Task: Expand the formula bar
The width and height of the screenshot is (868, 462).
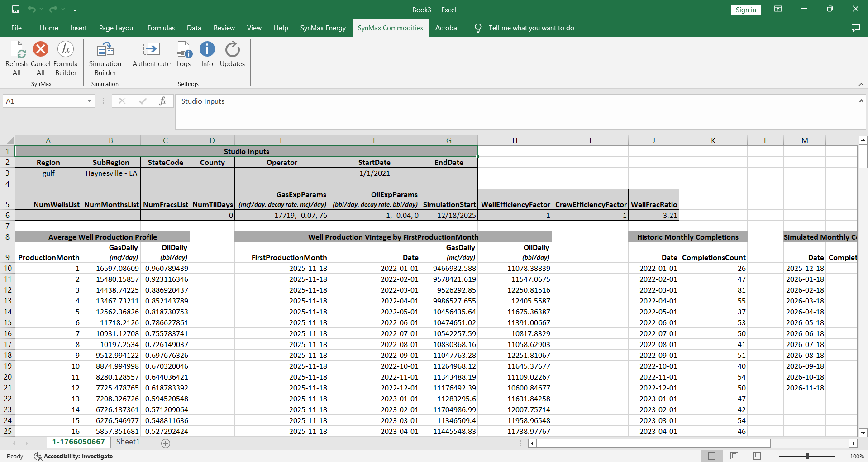Action: click(x=861, y=101)
